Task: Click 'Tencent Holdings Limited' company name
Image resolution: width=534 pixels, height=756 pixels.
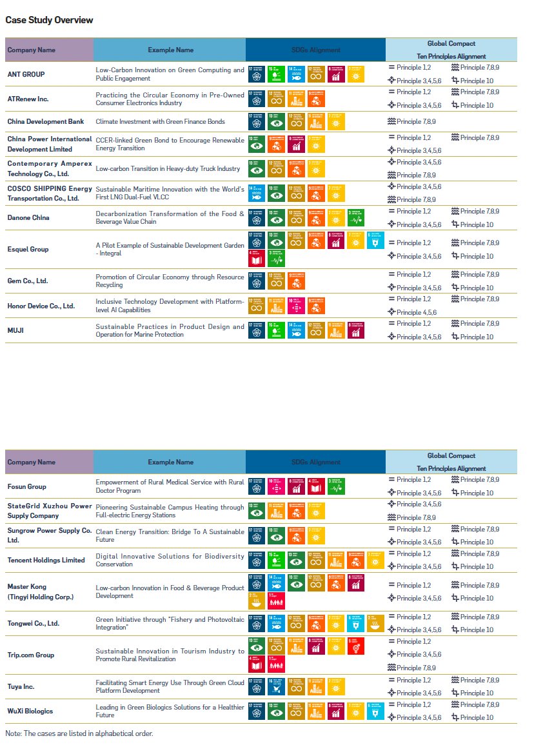Action: pyautogui.click(x=46, y=561)
